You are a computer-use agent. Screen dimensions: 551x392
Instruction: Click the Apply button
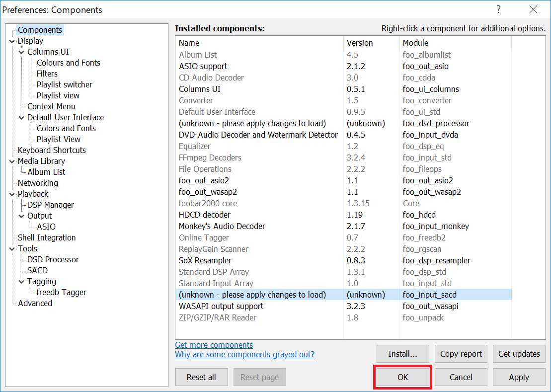(519, 377)
